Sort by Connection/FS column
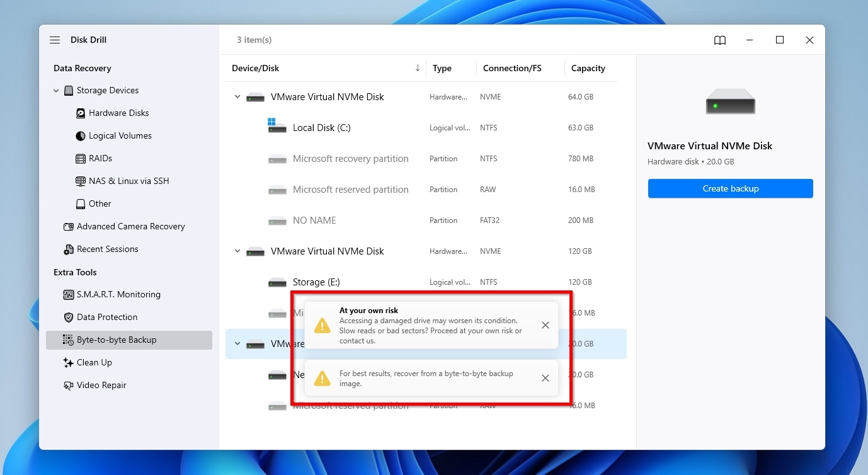Viewport: 868px width, 475px height. [512, 68]
